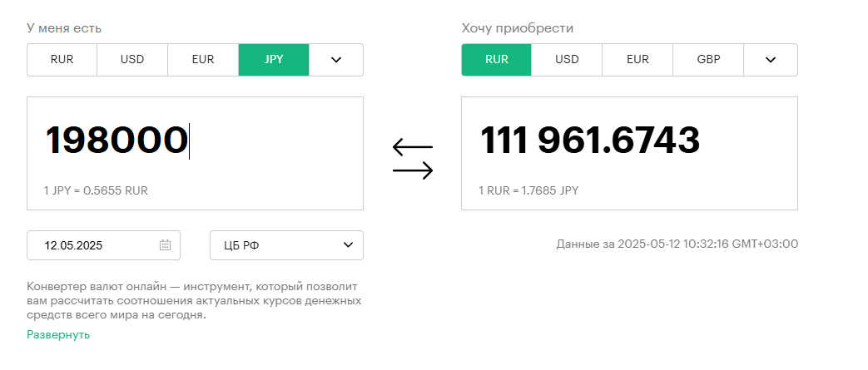Expand more target currencies chevron

tap(771, 60)
